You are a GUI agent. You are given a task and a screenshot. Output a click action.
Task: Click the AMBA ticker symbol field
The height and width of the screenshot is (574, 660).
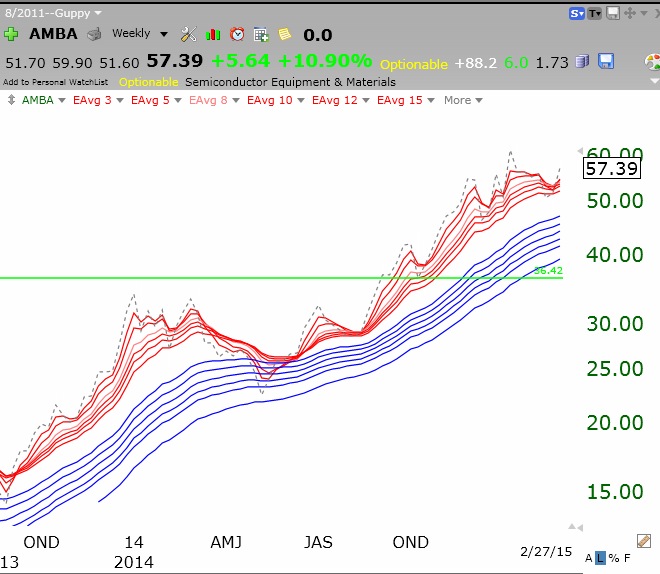(53, 34)
